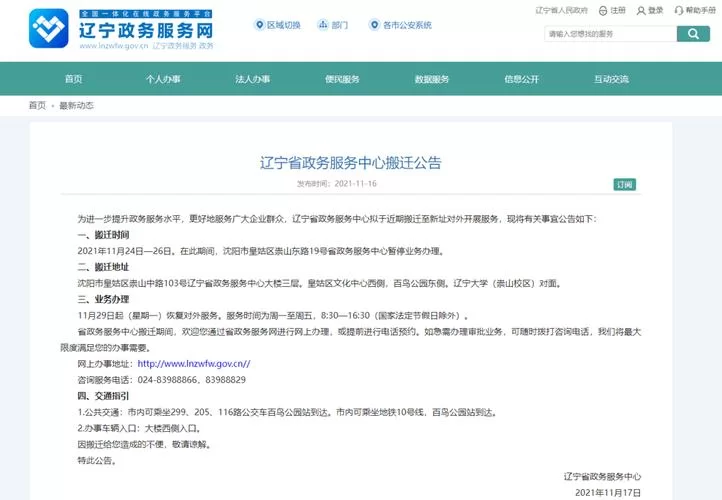Go to 首页 in the navigation bar
The width and height of the screenshot is (722, 500).
pos(74,79)
